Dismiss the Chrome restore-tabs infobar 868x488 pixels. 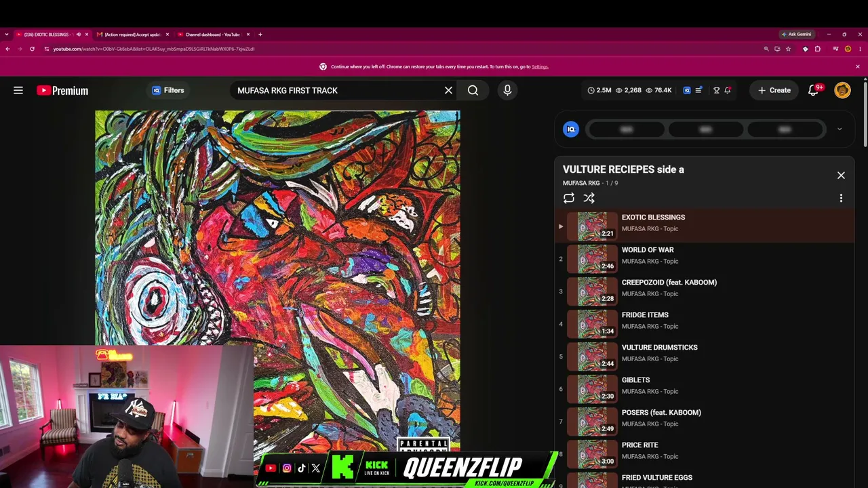857,66
